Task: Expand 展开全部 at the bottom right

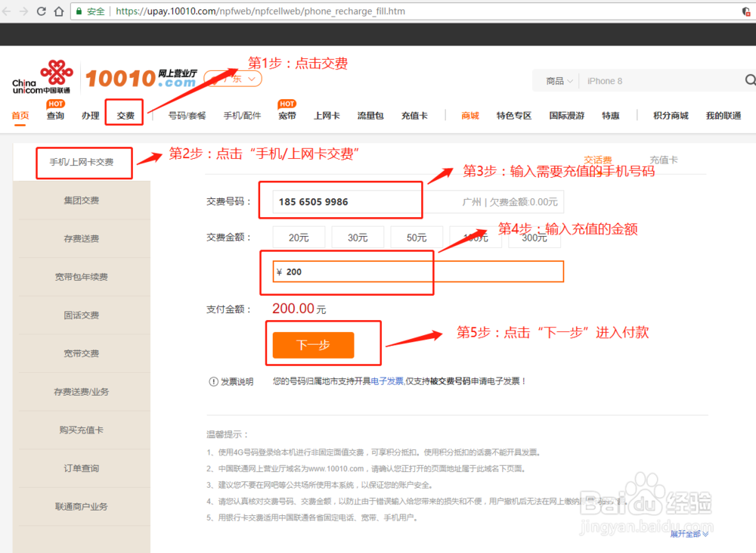Action: [688, 534]
